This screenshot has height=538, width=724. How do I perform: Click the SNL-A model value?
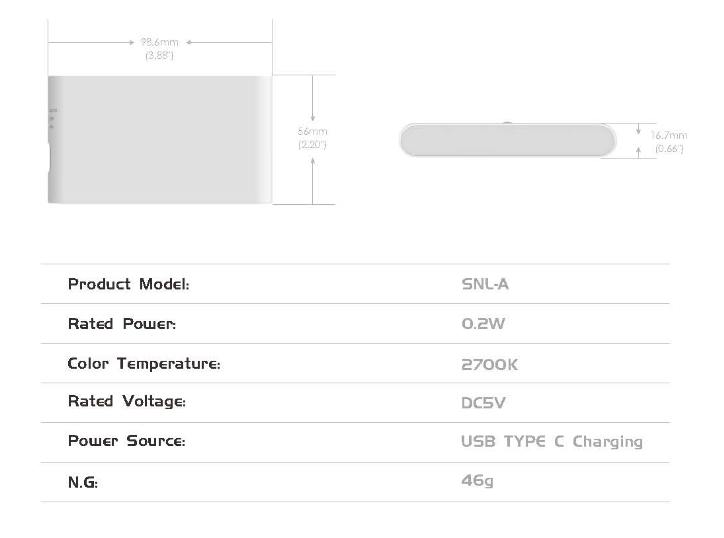click(485, 284)
